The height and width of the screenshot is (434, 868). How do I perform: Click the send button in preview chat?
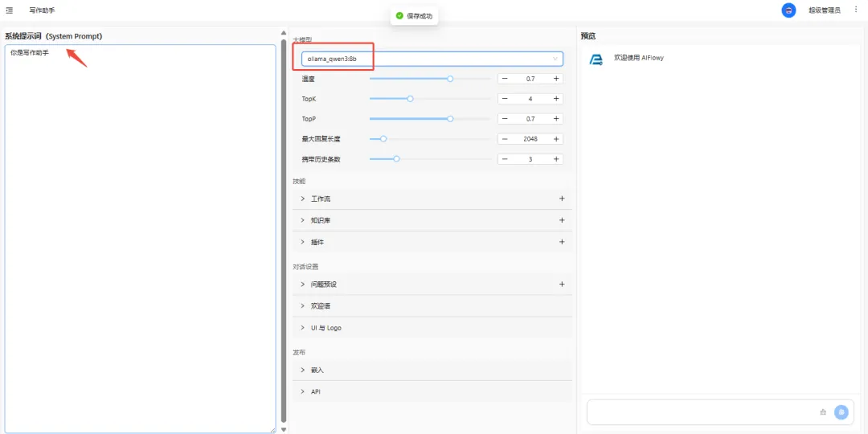[x=841, y=412]
